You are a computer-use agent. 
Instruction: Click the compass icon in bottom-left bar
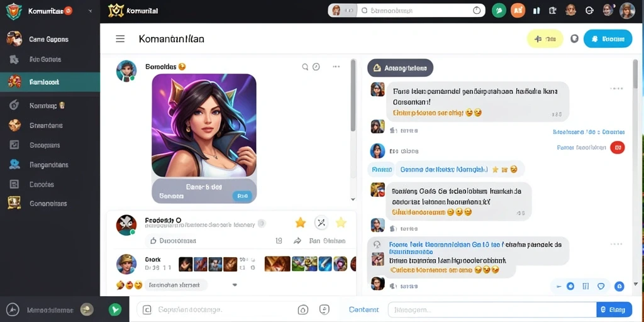[13, 309]
